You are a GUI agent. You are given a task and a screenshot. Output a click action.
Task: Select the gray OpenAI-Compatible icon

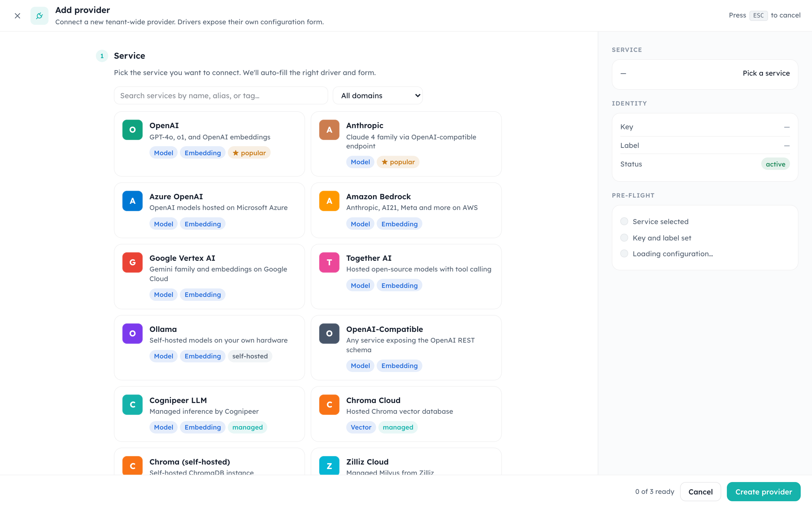pyautogui.click(x=329, y=334)
